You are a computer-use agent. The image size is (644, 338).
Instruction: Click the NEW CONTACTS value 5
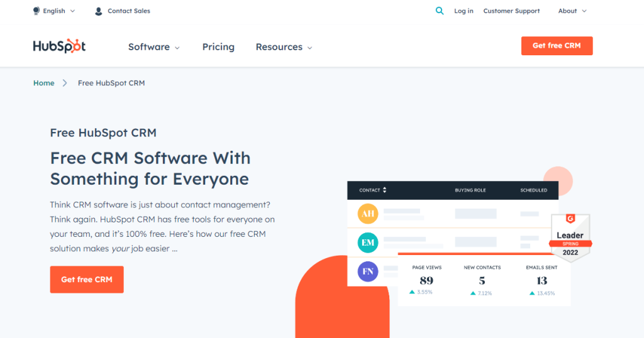tap(482, 281)
